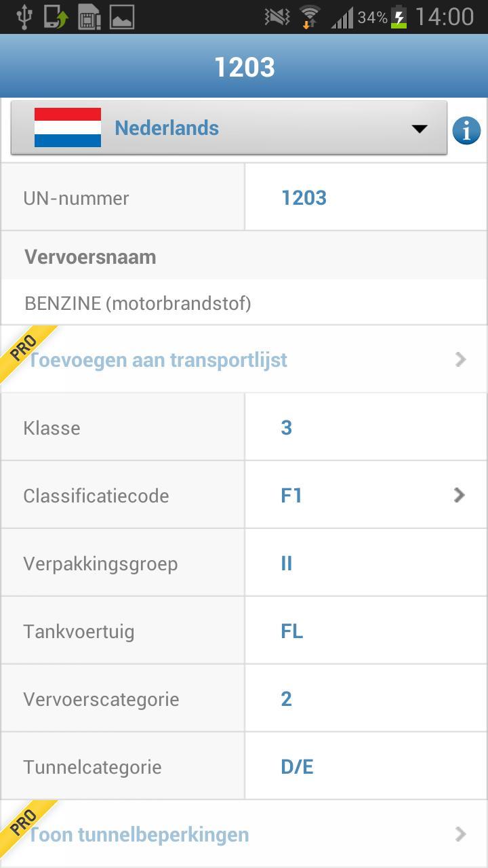The height and width of the screenshot is (868, 488).
Task: Tap the USB icon in status bar
Action: pos(24,17)
